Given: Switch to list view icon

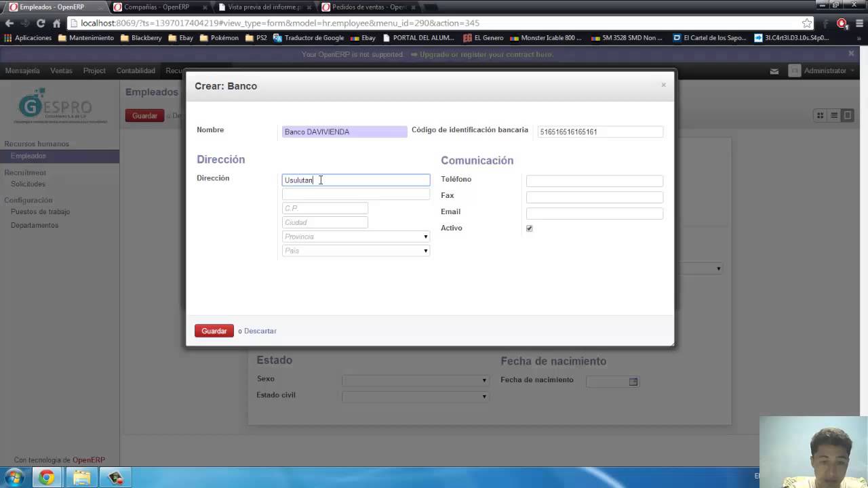Looking at the screenshot, I should tap(834, 116).
